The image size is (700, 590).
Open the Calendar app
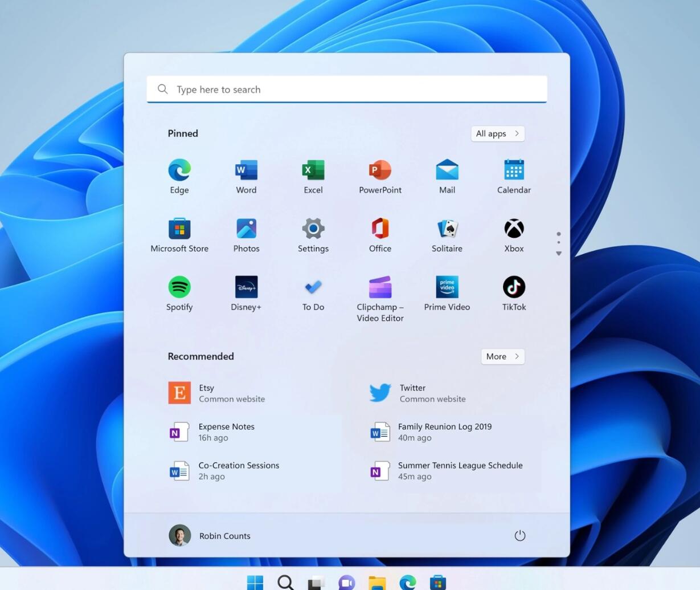point(514,177)
